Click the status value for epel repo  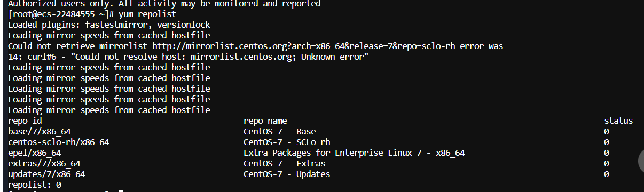pyautogui.click(x=607, y=153)
